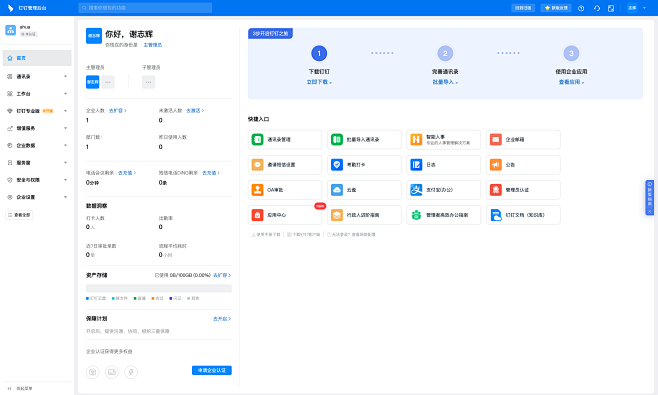Expand the 通讯录 sidebar arrow
Screen dimensions: 658x395
pos(65,76)
